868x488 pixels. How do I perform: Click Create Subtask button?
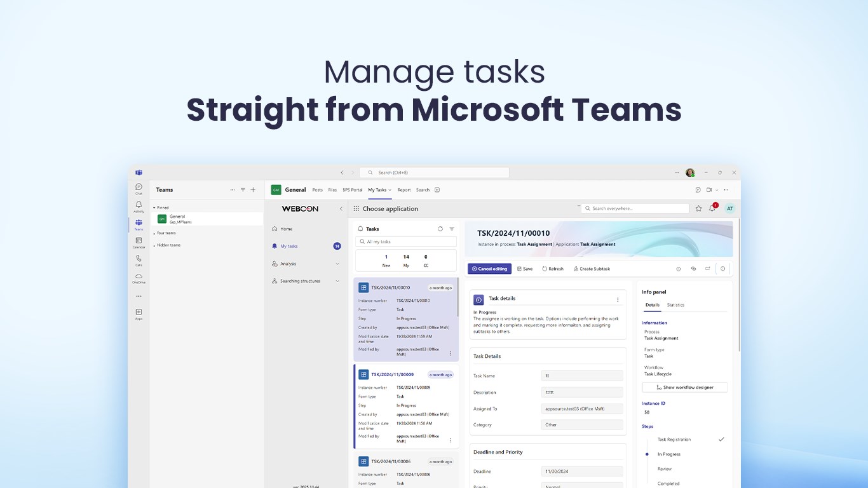(x=592, y=269)
